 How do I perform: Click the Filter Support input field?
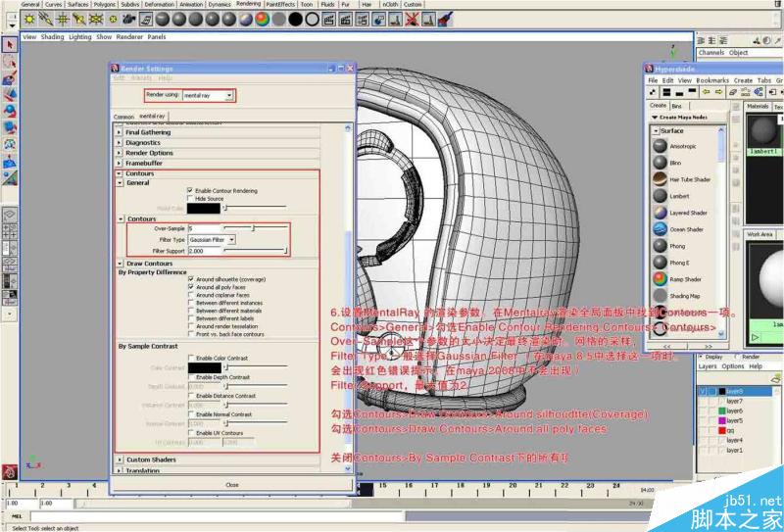point(204,251)
